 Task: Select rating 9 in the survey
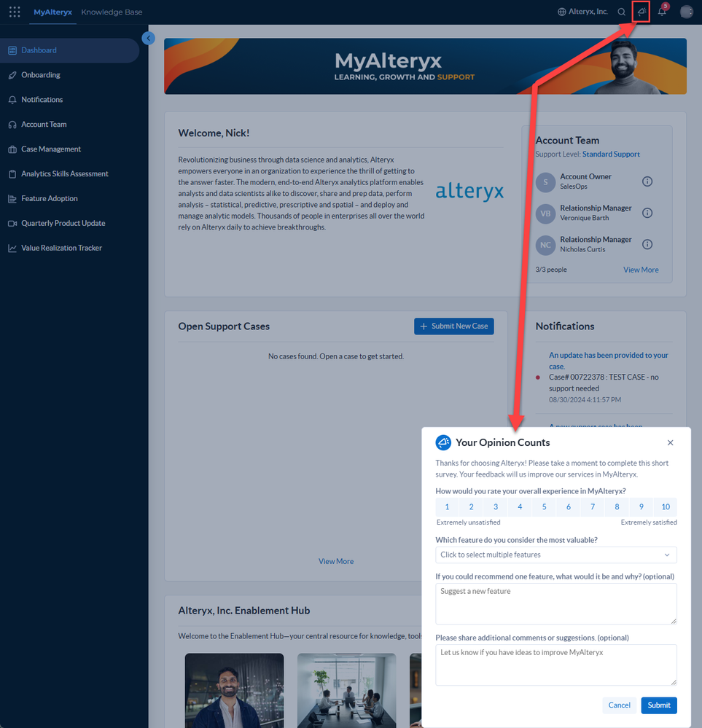tap(641, 506)
